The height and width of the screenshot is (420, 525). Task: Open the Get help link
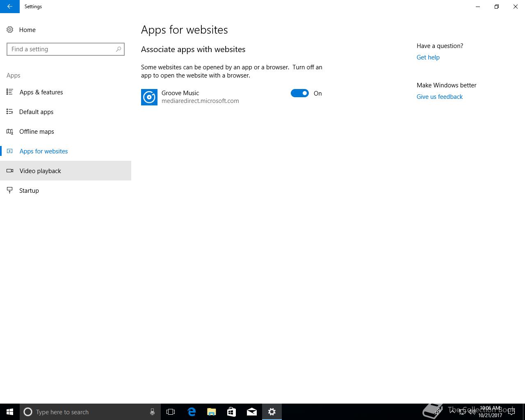tap(428, 57)
